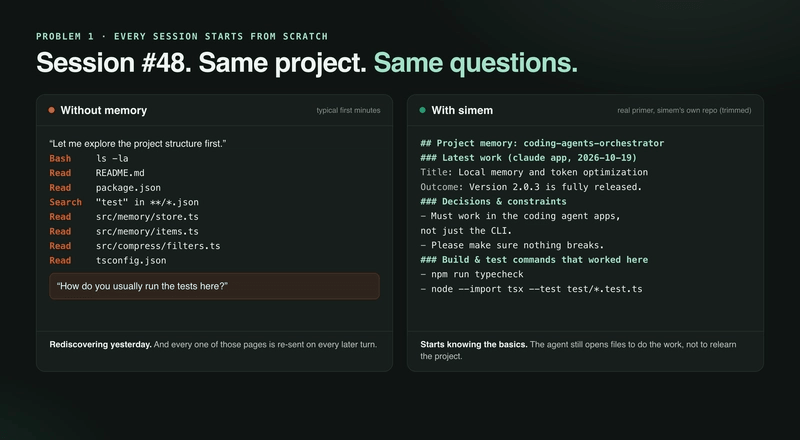Select the 'With simem' card title
This screenshot has height=440, width=800.
click(x=462, y=110)
